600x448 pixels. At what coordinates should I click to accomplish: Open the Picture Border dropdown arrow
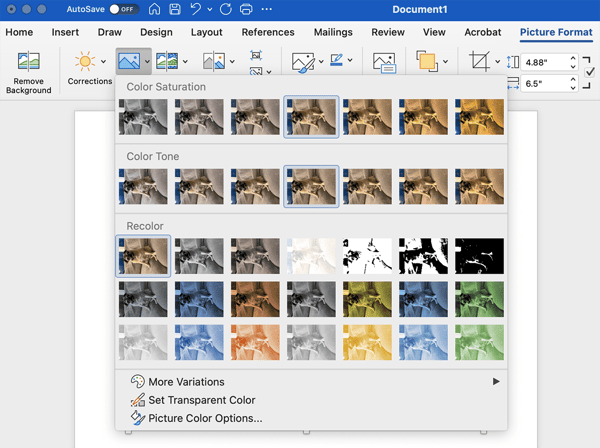point(350,60)
